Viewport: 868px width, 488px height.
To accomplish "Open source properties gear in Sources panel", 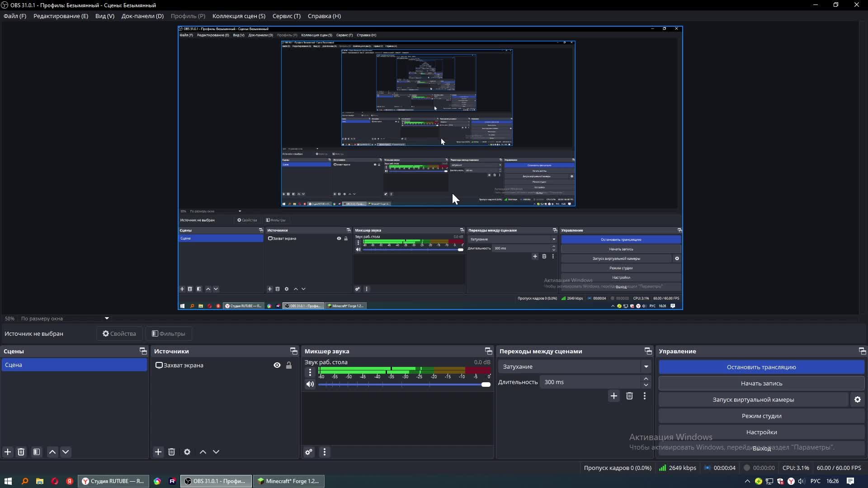I will pos(187,452).
